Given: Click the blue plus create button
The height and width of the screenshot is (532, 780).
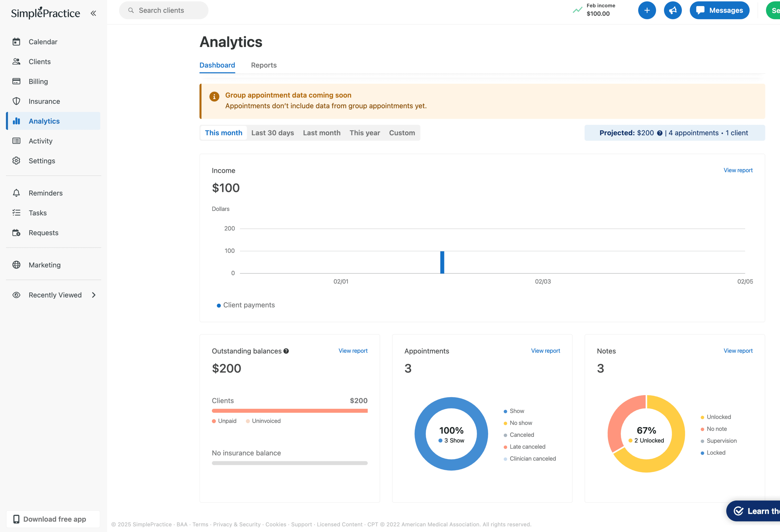Looking at the screenshot, I should [x=646, y=10].
